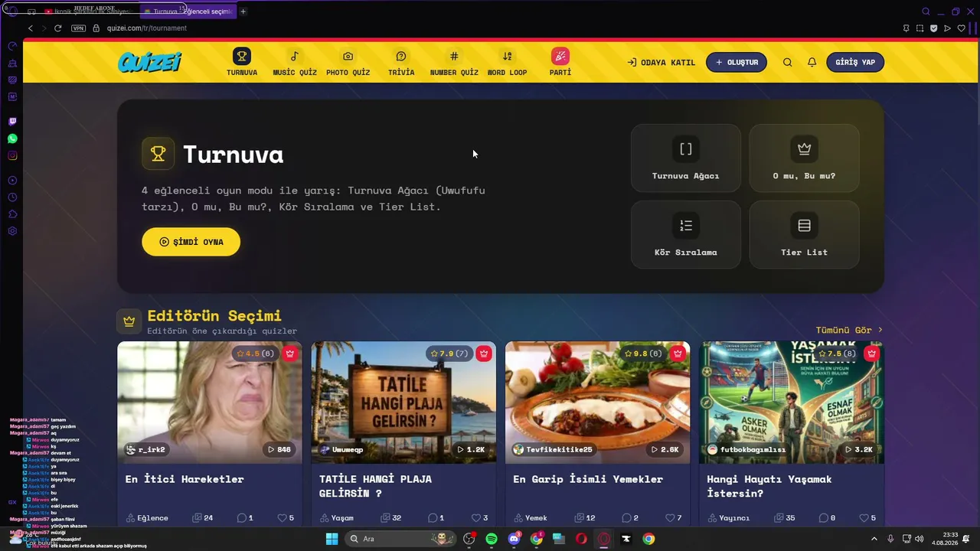
Task: Open a new browser tab
Action: click(x=243, y=11)
